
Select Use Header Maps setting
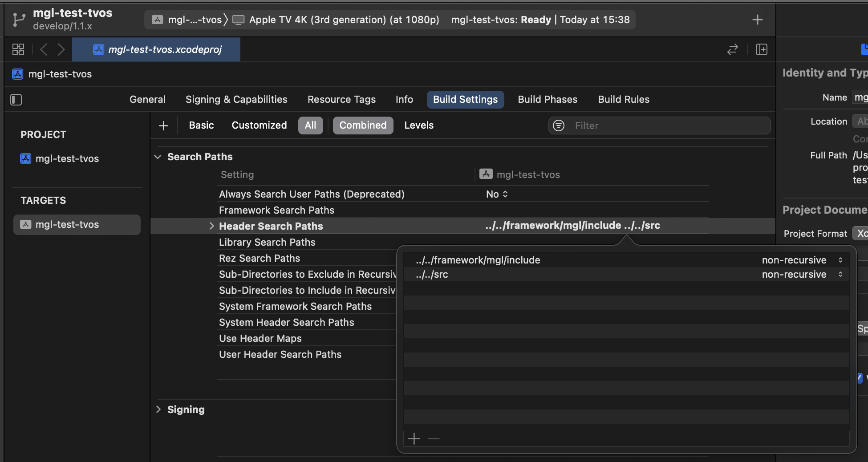260,338
